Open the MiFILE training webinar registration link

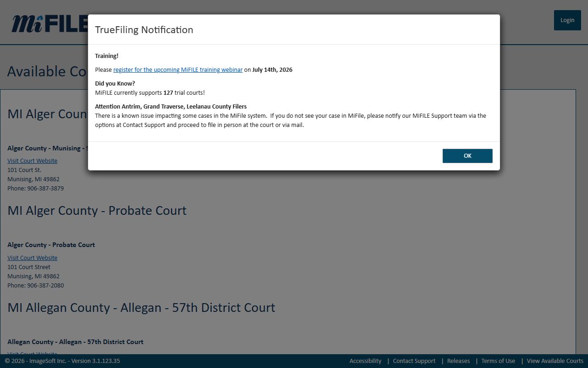(x=178, y=70)
